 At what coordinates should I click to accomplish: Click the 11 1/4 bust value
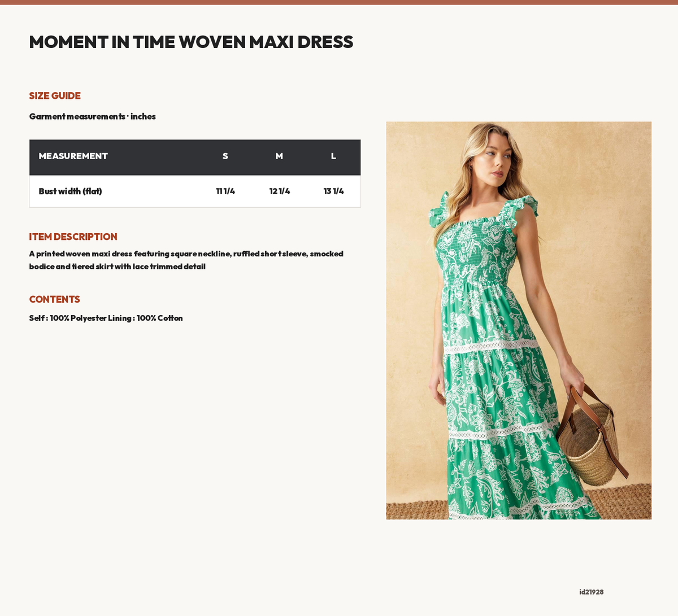[x=225, y=191]
